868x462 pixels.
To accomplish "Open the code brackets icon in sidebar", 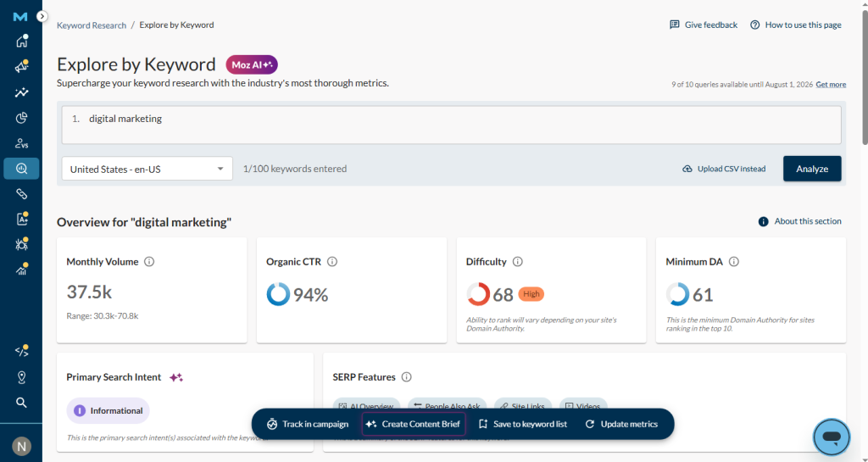I will tap(21, 351).
